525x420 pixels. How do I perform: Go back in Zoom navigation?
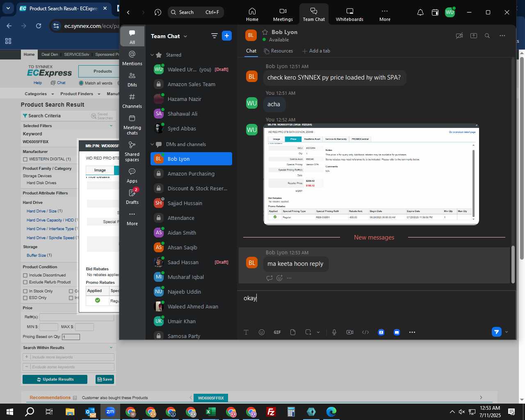(x=128, y=12)
